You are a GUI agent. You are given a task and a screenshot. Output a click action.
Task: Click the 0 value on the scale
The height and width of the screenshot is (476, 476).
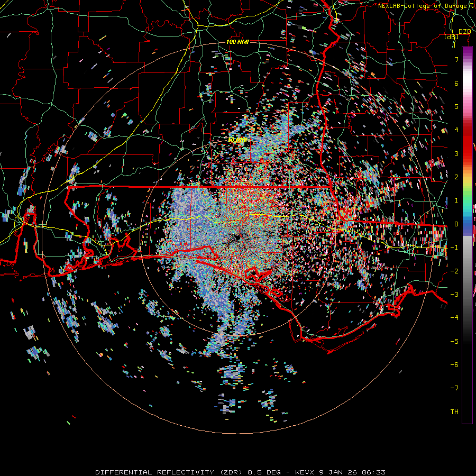[456, 224]
